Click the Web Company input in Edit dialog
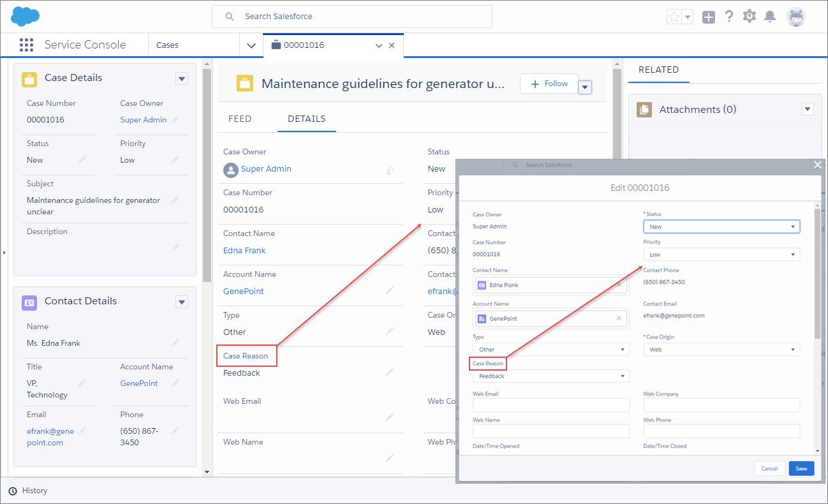The width and height of the screenshot is (828, 504). pos(721,405)
